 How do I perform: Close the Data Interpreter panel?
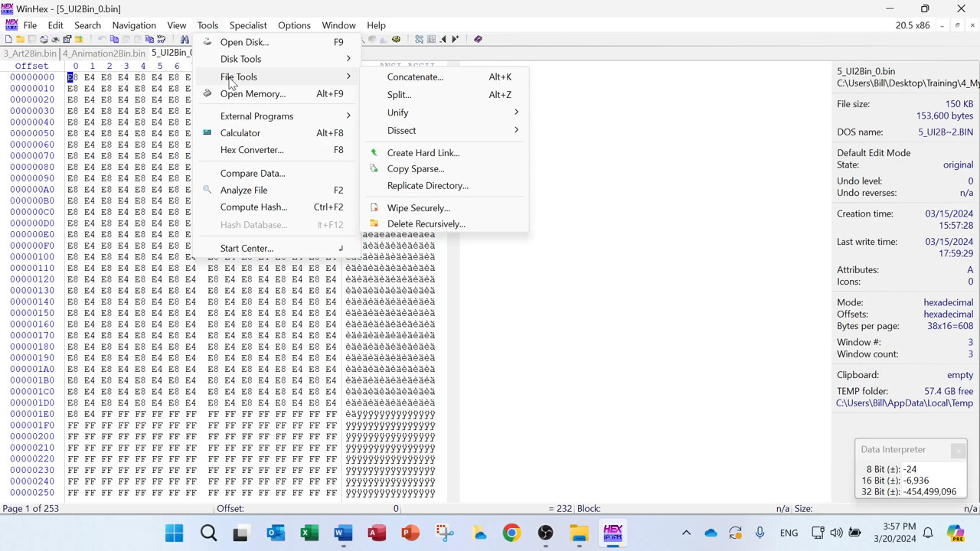tap(958, 451)
